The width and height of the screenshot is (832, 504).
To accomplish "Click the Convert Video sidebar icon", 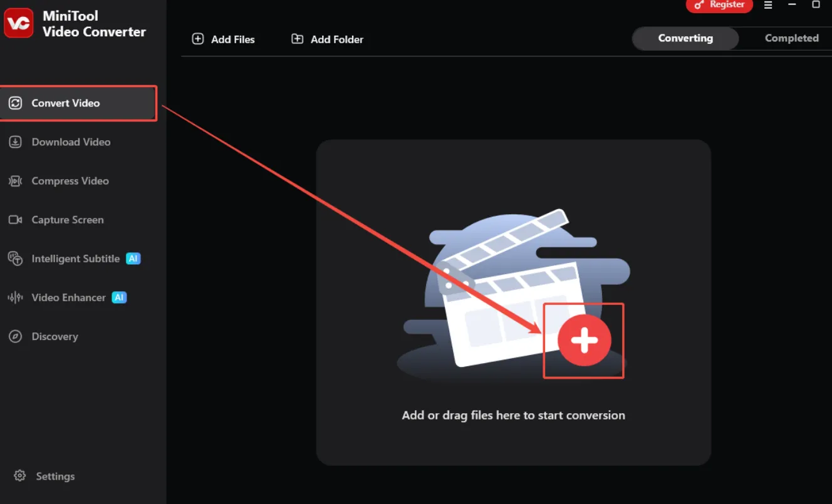I will click(x=16, y=103).
